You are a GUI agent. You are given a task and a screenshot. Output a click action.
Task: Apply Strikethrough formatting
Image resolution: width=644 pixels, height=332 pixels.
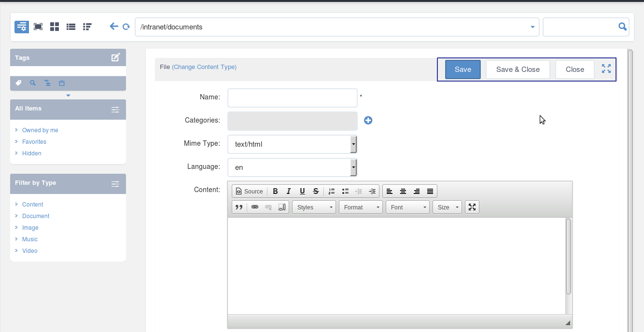coord(316,191)
